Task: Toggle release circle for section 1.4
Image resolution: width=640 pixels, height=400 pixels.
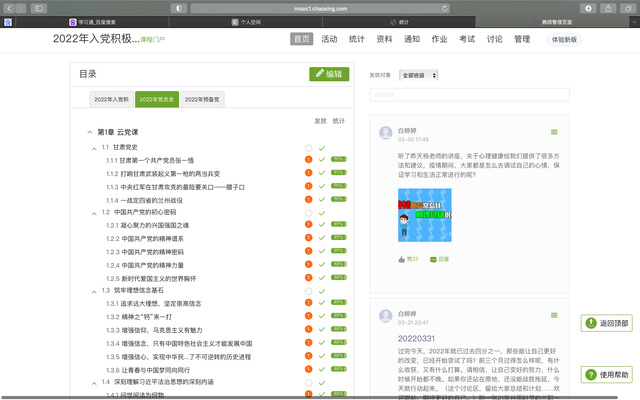Action: click(309, 382)
